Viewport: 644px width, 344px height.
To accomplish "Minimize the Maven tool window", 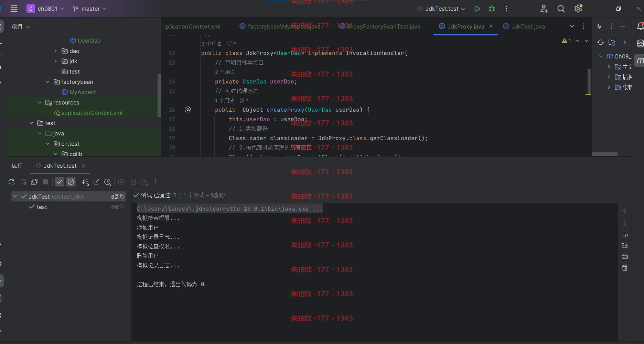I will [623, 26].
